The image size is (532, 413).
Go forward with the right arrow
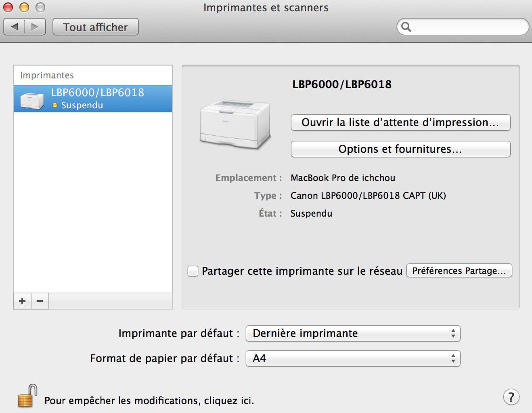point(35,27)
